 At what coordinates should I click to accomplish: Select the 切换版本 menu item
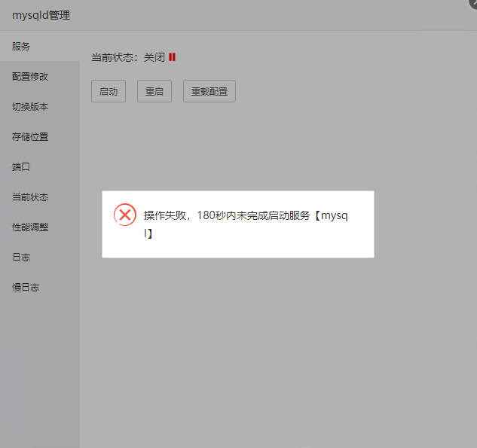tap(39, 106)
